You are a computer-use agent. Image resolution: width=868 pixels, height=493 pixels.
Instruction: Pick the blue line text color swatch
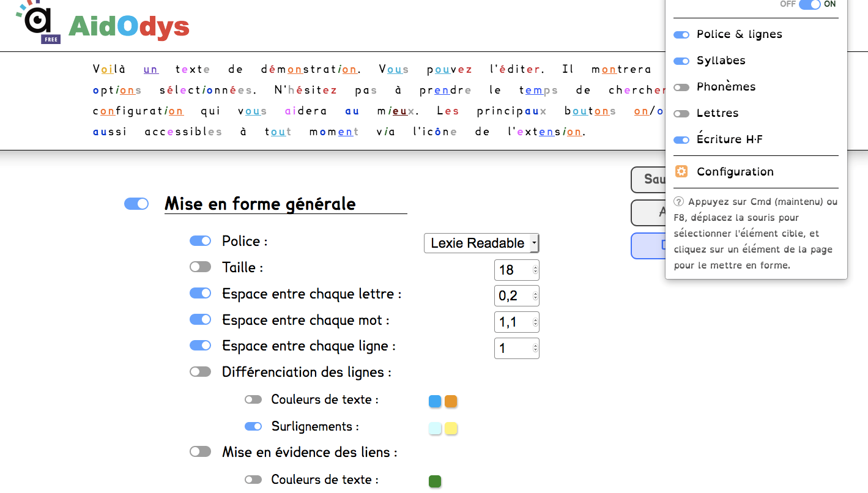point(435,401)
